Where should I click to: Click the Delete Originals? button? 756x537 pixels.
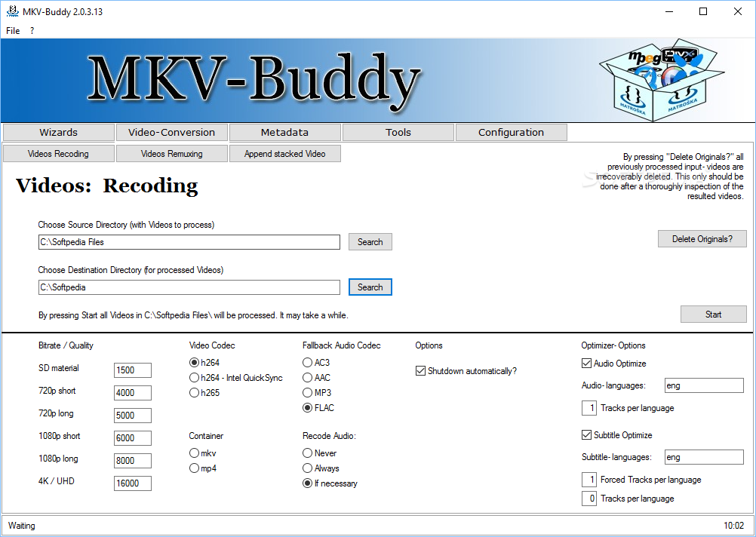click(x=702, y=238)
